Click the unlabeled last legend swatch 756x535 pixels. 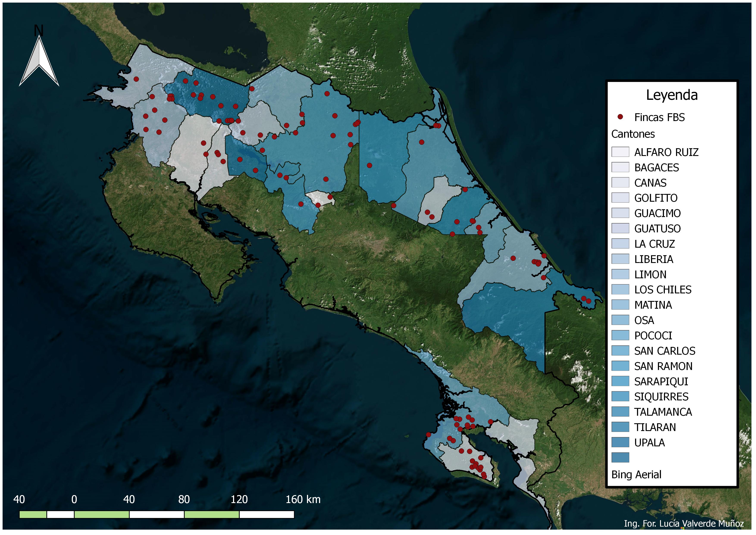pos(620,458)
